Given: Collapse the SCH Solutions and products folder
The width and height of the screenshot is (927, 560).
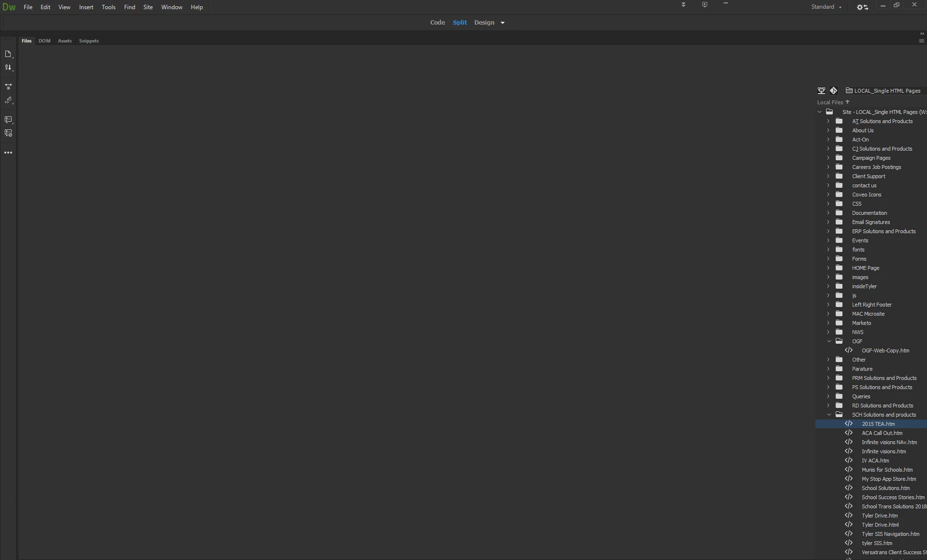Looking at the screenshot, I should pyautogui.click(x=829, y=415).
